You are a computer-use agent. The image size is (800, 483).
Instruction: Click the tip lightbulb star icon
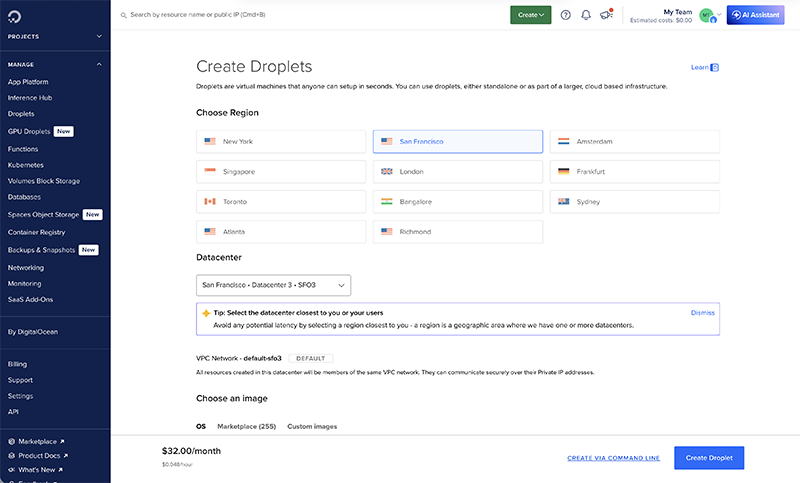(206, 313)
